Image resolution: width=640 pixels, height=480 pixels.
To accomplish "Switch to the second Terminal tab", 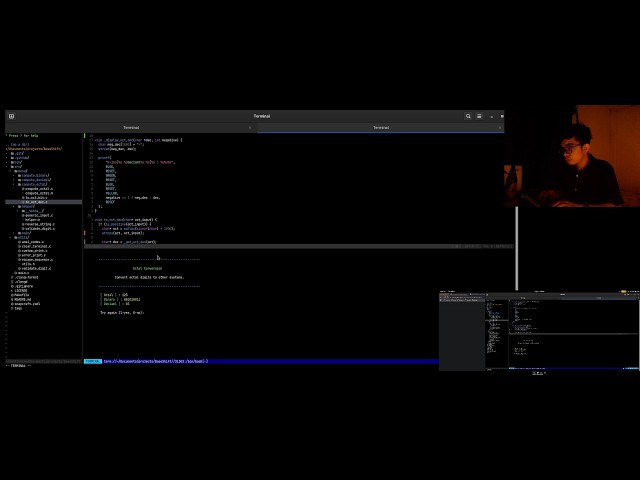I will 381,128.
